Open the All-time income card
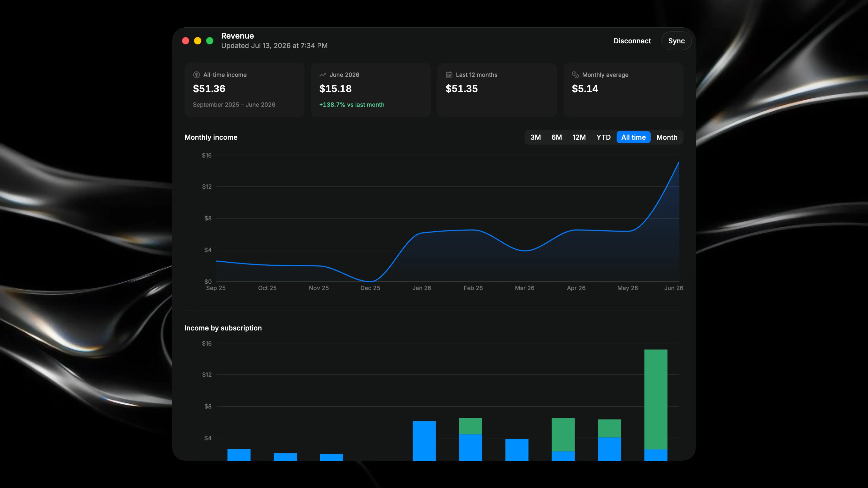Image resolution: width=868 pixels, height=488 pixels. tap(244, 90)
